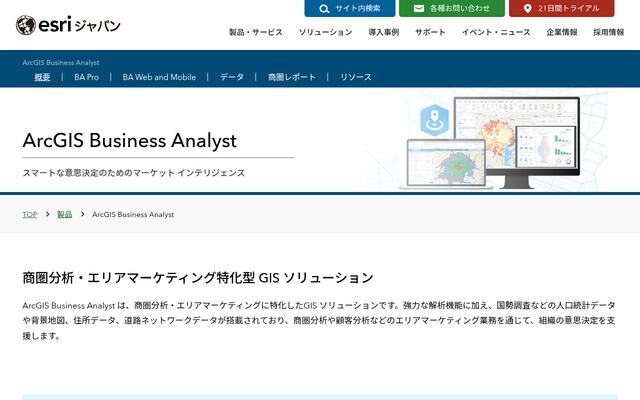Click the esri Japan globe logo
Screen dimensions: 640x400
(x=26, y=25)
